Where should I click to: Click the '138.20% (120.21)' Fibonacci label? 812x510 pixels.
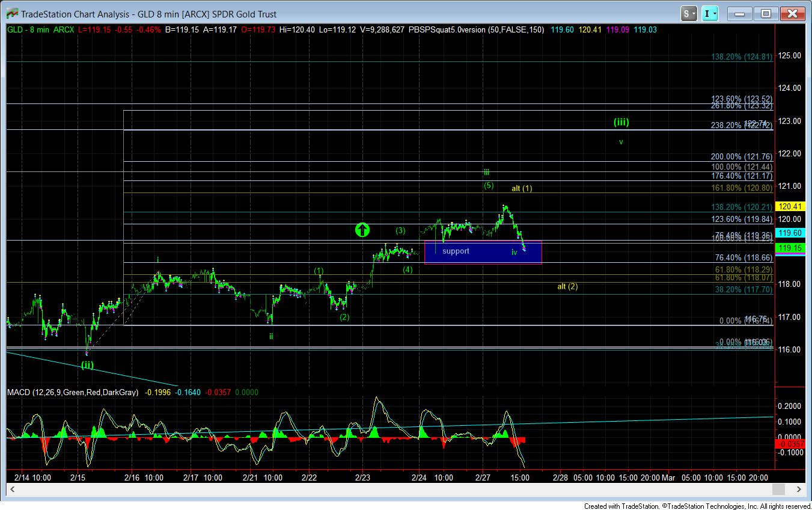click(x=741, y=207)
